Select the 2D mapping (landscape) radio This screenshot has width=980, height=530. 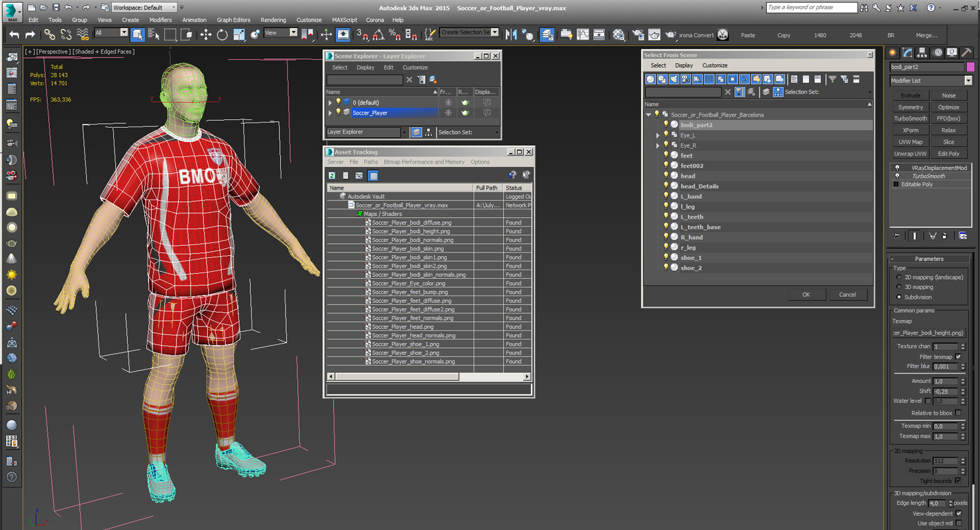[x=899, y=277]
